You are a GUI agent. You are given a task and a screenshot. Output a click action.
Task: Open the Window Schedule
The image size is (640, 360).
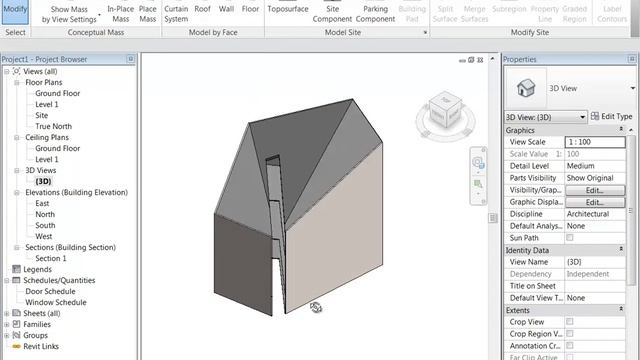click(56, 302)
